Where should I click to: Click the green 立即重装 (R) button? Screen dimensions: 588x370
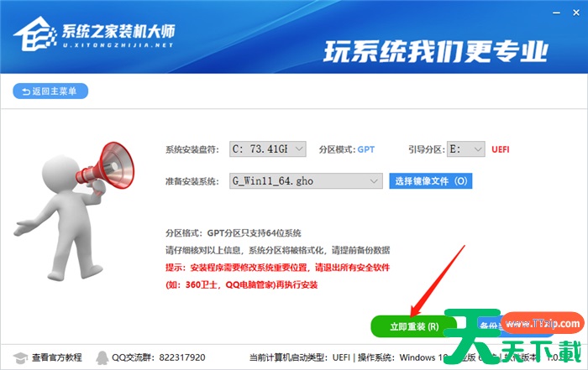point(413,326)
